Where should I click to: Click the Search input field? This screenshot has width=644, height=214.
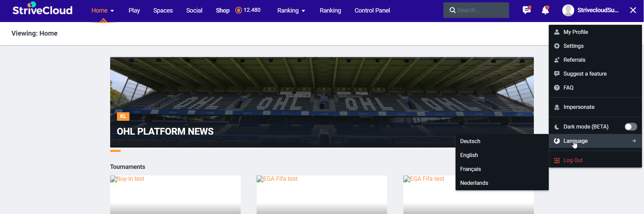[476, 10]
